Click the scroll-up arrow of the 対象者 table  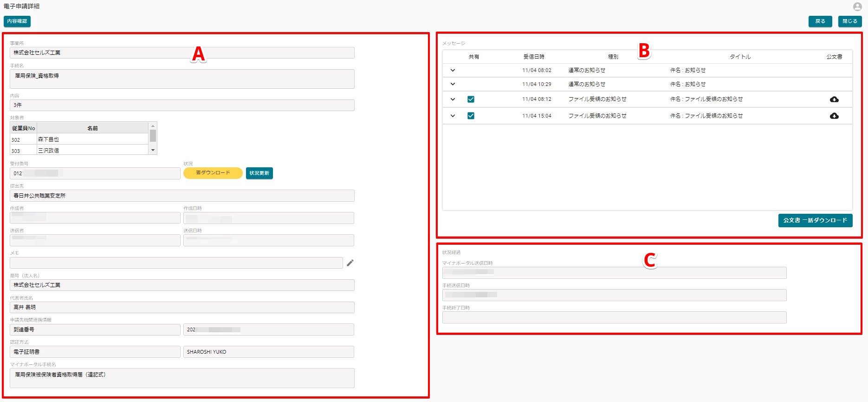pyautogui.click(x=153, y=126)
